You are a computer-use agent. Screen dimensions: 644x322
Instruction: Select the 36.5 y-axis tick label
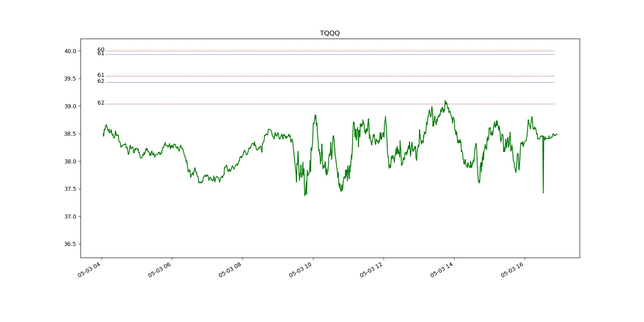coord(70,244)
